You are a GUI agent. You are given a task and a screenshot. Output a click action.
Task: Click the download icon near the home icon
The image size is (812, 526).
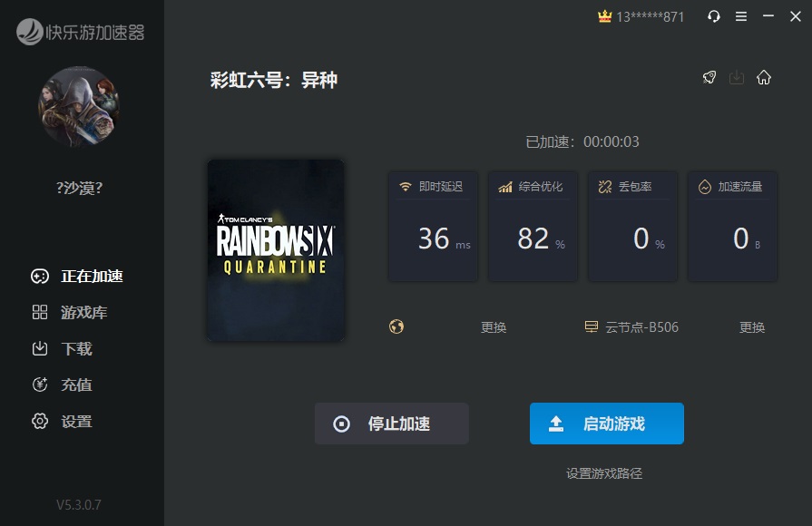(x=737, y=78)
